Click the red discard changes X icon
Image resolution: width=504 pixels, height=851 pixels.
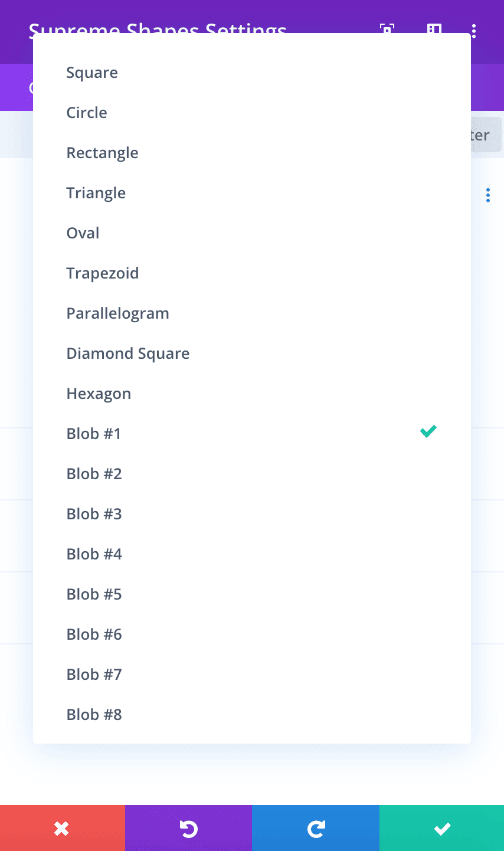(61, 829)
